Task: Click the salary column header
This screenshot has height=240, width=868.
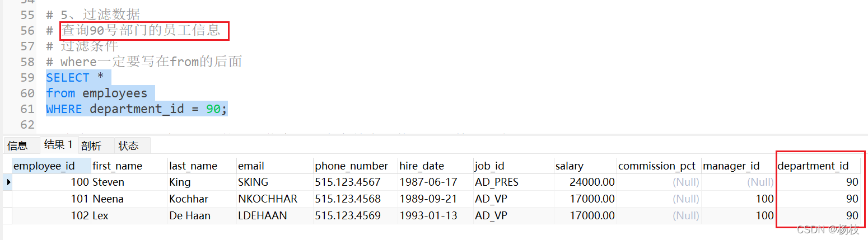Action: (570, 166)
